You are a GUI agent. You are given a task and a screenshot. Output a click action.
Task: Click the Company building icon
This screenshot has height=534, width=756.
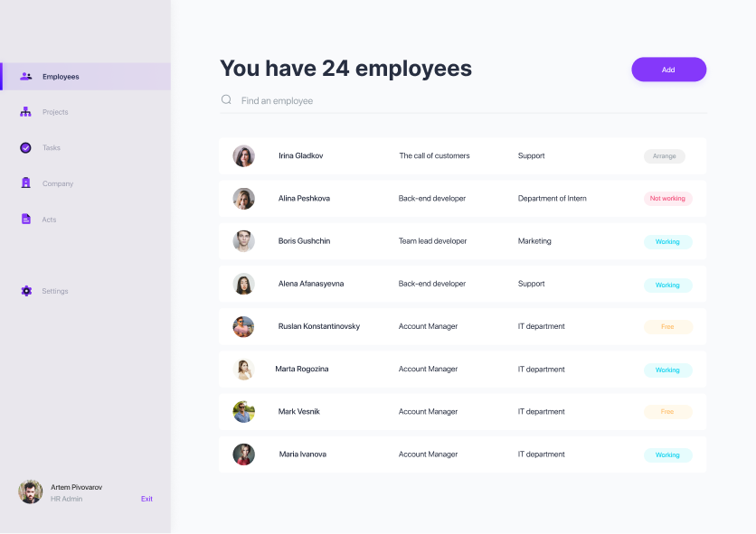[x=25, y=183]
